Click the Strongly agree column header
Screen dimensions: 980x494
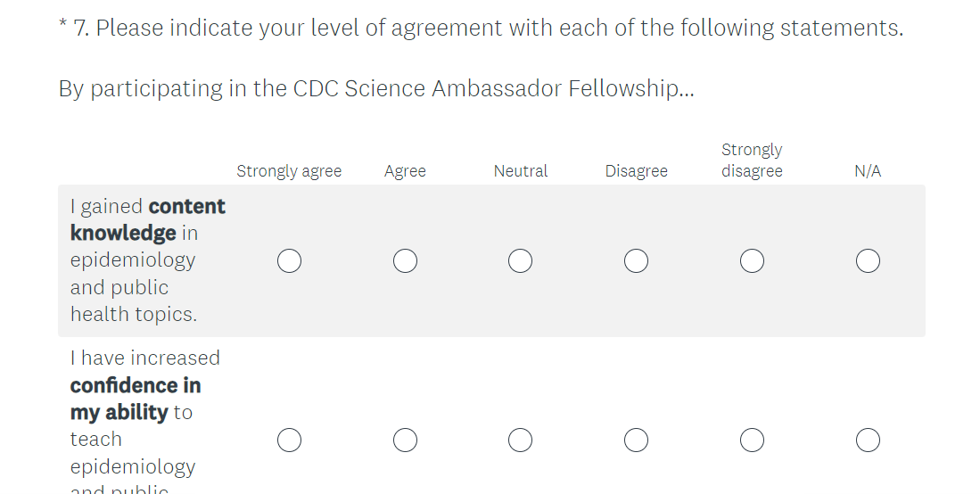[289, 171]
